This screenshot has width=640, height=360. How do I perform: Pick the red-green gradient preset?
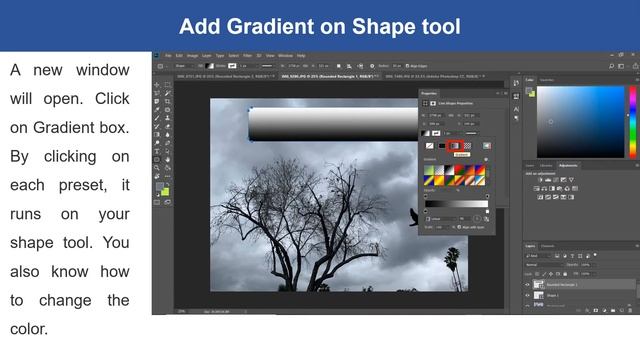(460, 170)
